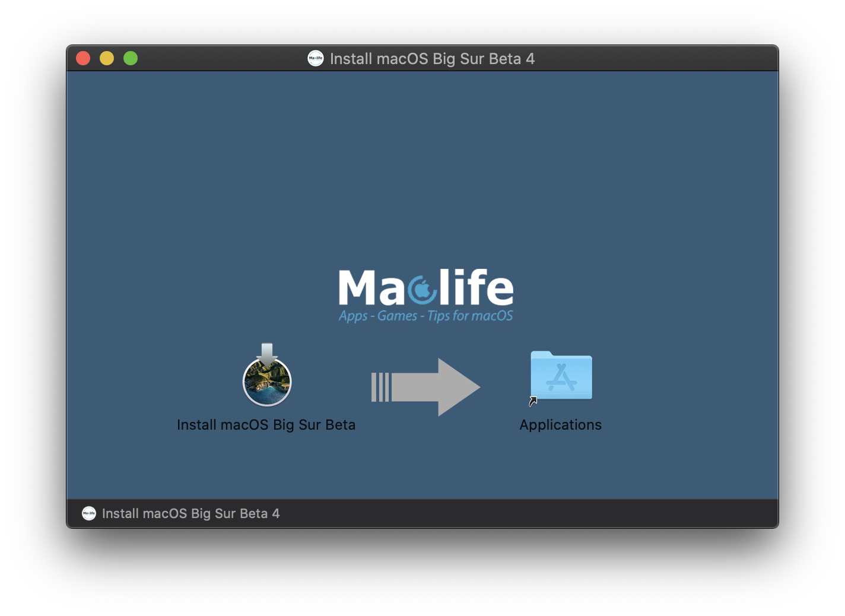This screenshot has width=845, height=616.
Task: Click the Applications folder shortcut icon
Action: click(x=561, y=376)
